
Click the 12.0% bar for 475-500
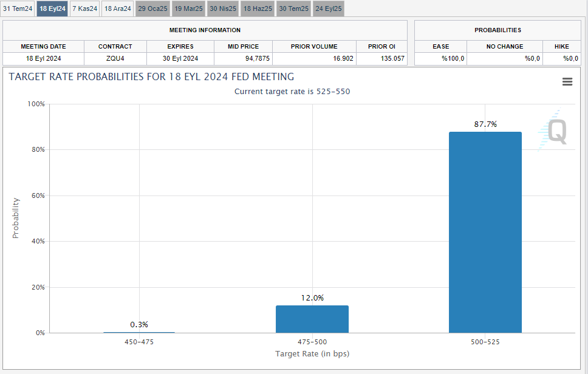312,319
